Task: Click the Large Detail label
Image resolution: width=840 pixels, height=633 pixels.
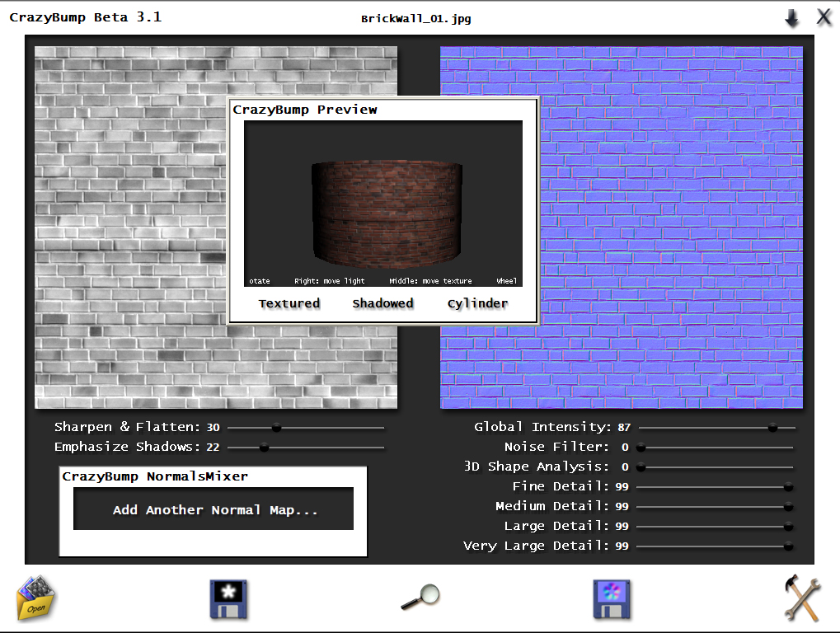Action: (556, 526)
